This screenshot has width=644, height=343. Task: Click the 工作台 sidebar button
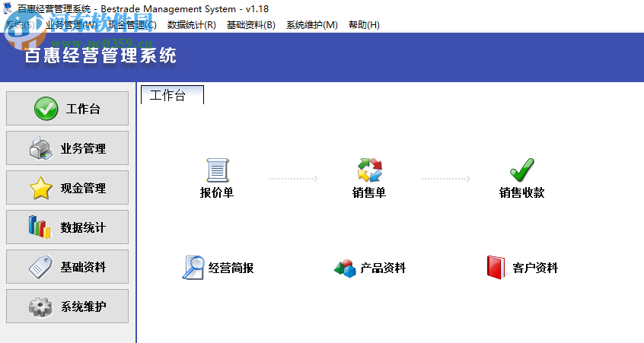point(67,108)
